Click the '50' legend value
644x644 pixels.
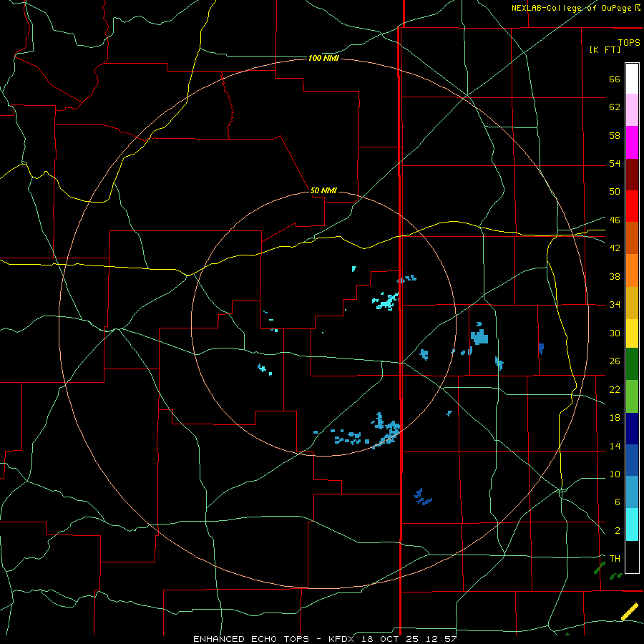pyautogui.click(x=615, y=191)
